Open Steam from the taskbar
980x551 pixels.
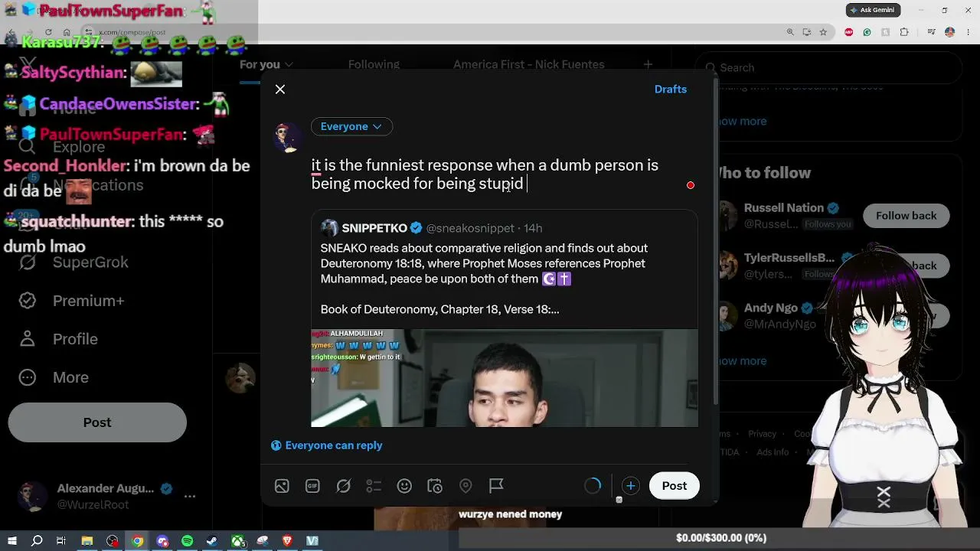click(x=212, y=541)
